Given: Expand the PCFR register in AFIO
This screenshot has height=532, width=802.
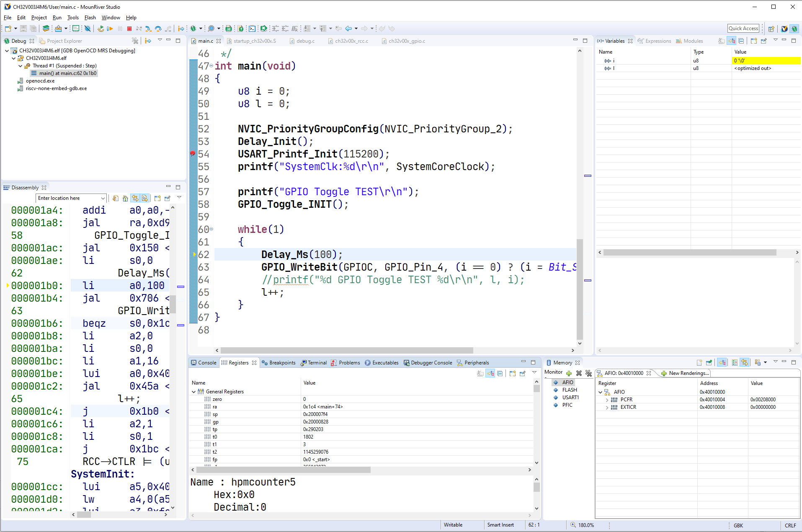Looking at the screenshot, I should (607, 400).
